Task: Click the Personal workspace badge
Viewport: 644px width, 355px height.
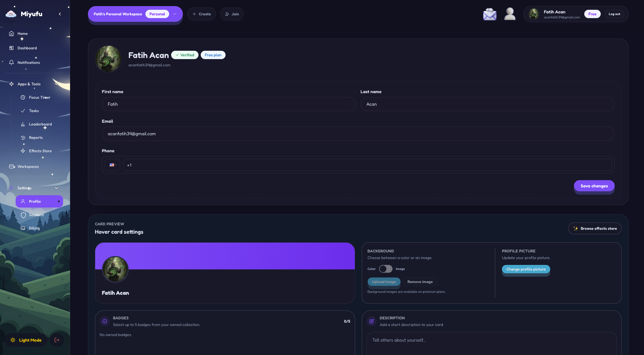Action: pyautogui.click(x=157, y=14)
